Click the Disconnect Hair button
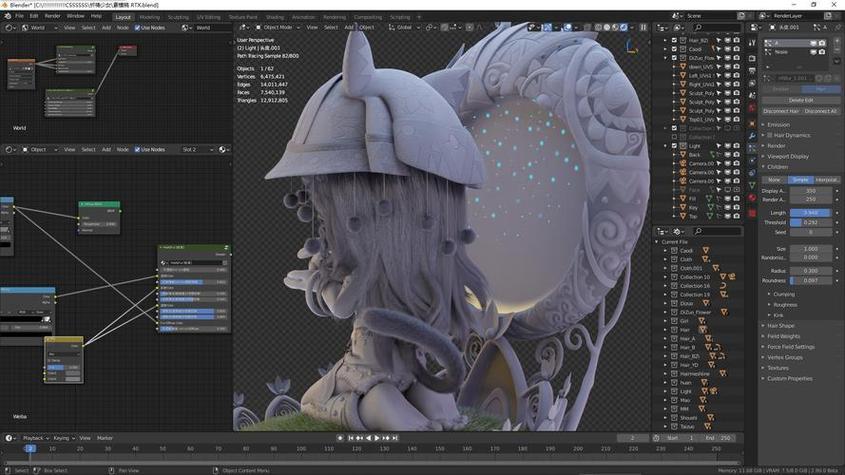Image resolution: width=845 pixels, height=475 pixels. [x=781, y=111]
